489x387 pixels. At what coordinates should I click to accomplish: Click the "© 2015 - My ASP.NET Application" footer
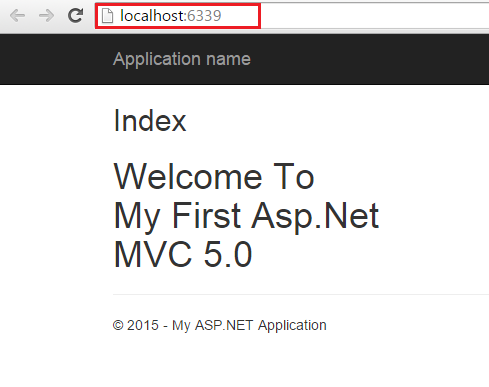[x=220, y=325]
